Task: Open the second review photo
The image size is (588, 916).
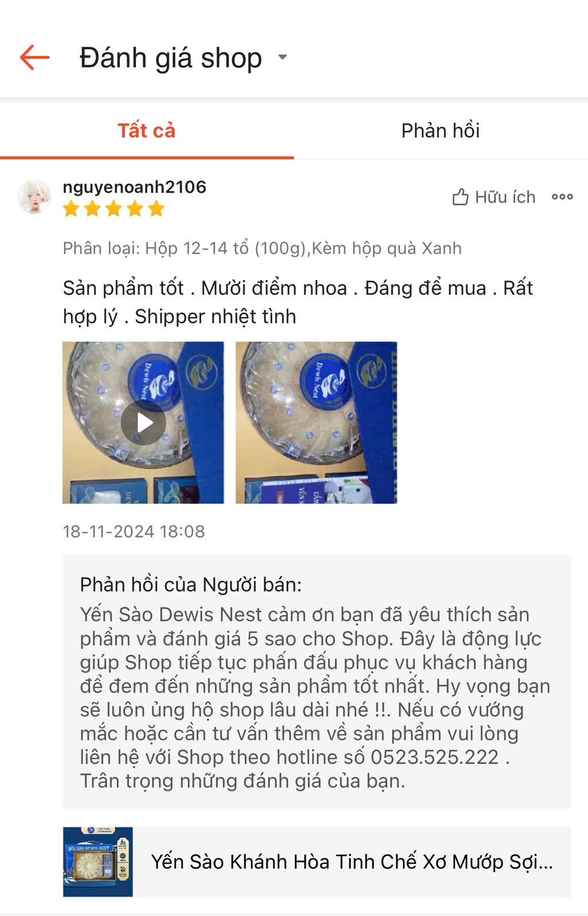Action: click(x=316, y=423)
